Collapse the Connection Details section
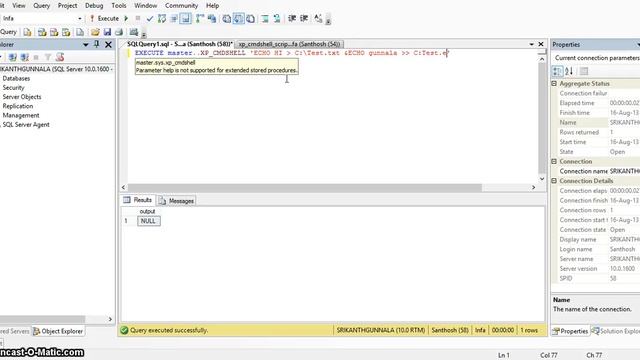This screenshot has height=360, width=640. pyautogui.click(x=554, y=181)
